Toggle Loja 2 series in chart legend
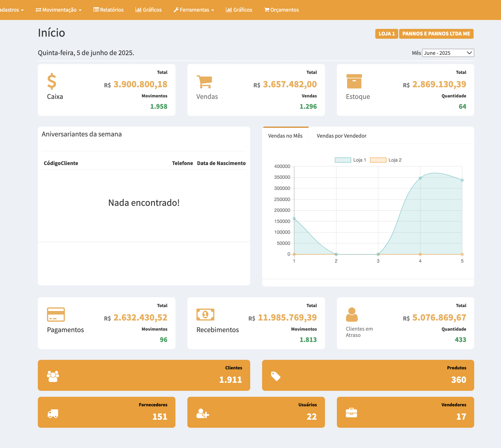 (x=386, y=160)
